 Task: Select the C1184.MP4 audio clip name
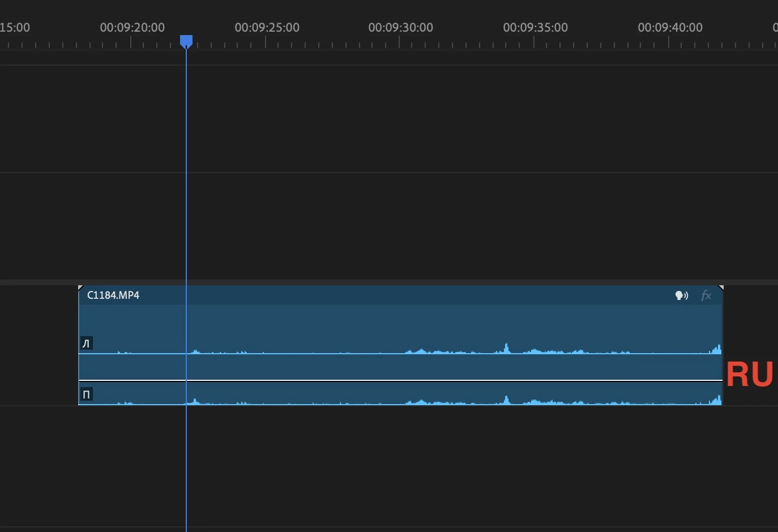pyautogui.click(x=113, y=295)
